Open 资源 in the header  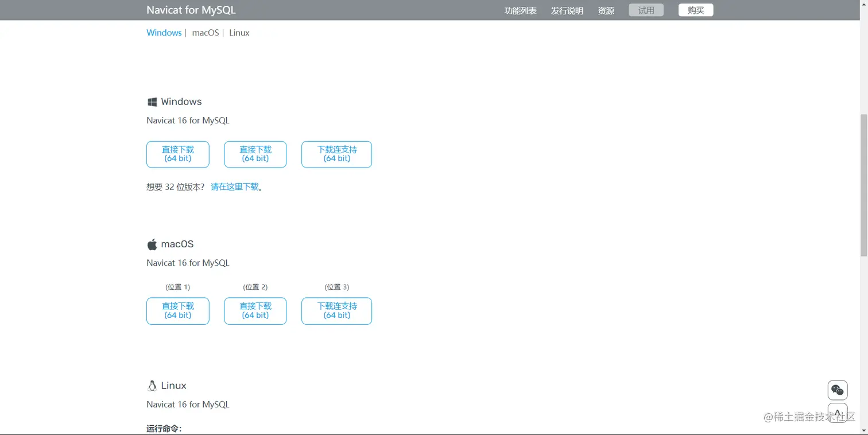(606, 11)
